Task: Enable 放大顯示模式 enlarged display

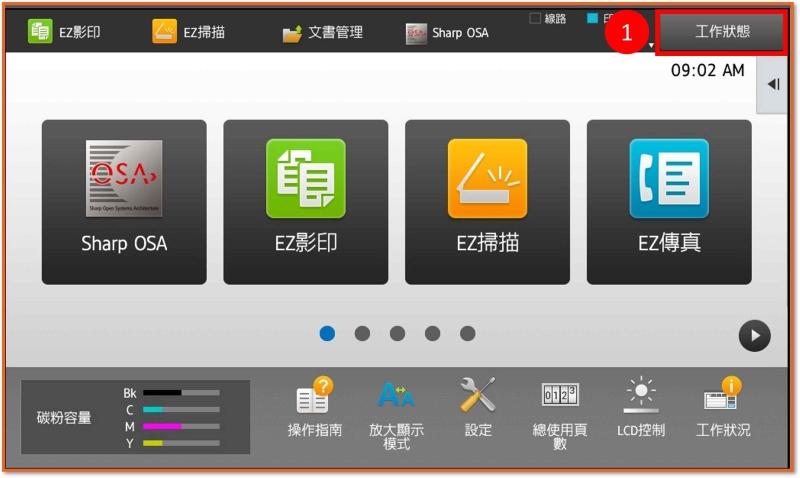Action: tap(396, 414)
